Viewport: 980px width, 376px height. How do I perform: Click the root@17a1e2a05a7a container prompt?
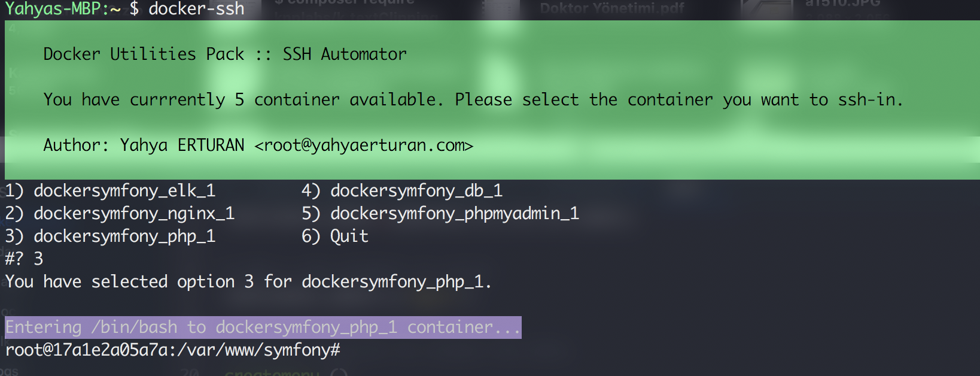tap(86, 350)
